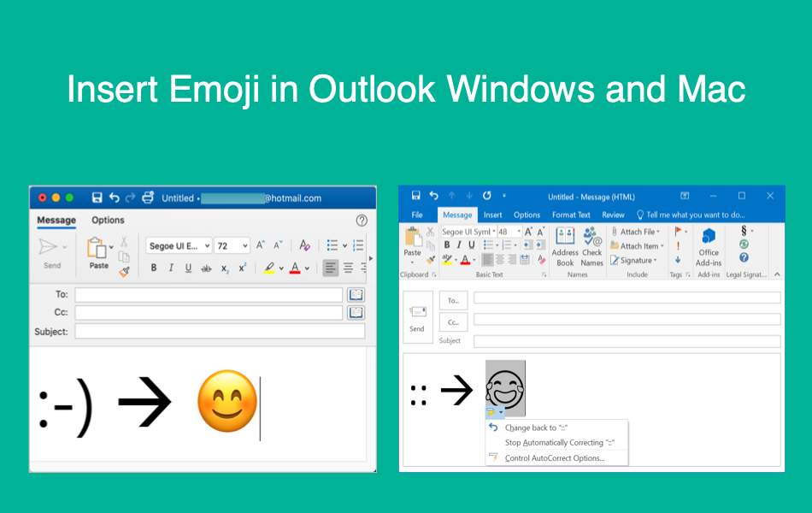The width and height of the screenshot is (812, 513).
Task: Click Print icon in Mac Outlook title bar
Action: tap(148, 198)
